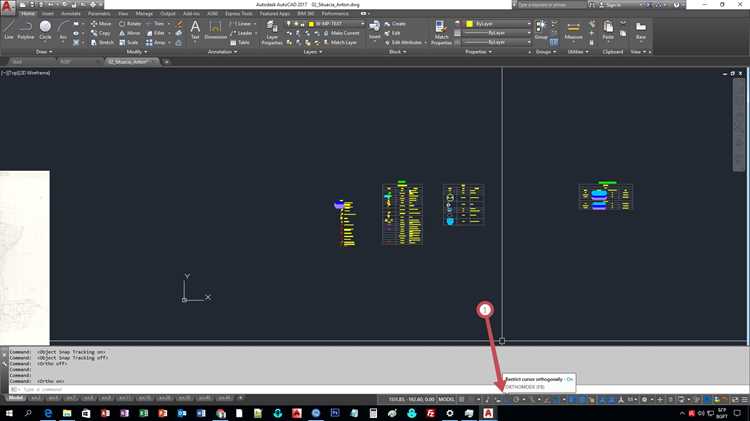Screen dimensions: 750x421
Task: Open Edge browser from taskbar
Action: point(48,413)
